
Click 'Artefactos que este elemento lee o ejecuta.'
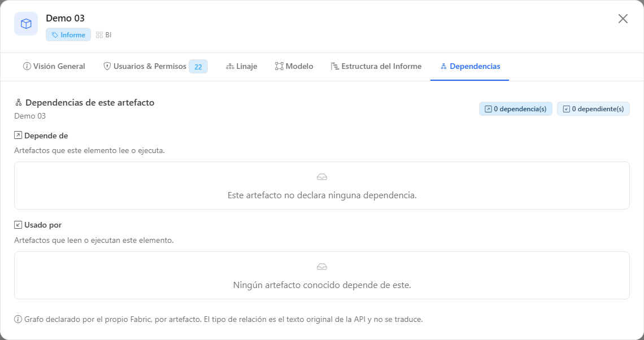pos(89,150)
